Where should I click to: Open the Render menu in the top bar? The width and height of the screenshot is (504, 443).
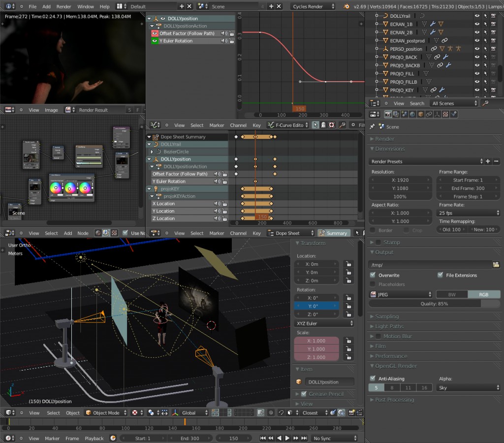[x=63, y=6]
